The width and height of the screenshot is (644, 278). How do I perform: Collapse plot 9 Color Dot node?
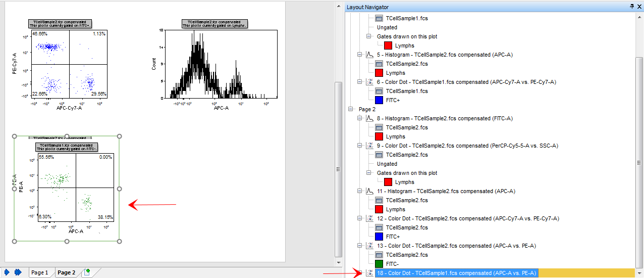pos(360,146)
